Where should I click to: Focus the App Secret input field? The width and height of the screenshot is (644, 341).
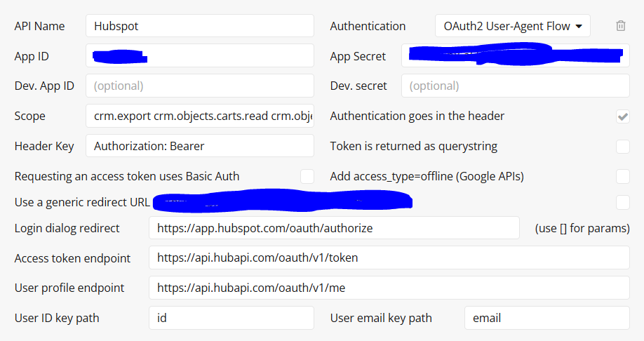(x=516, y=56)
